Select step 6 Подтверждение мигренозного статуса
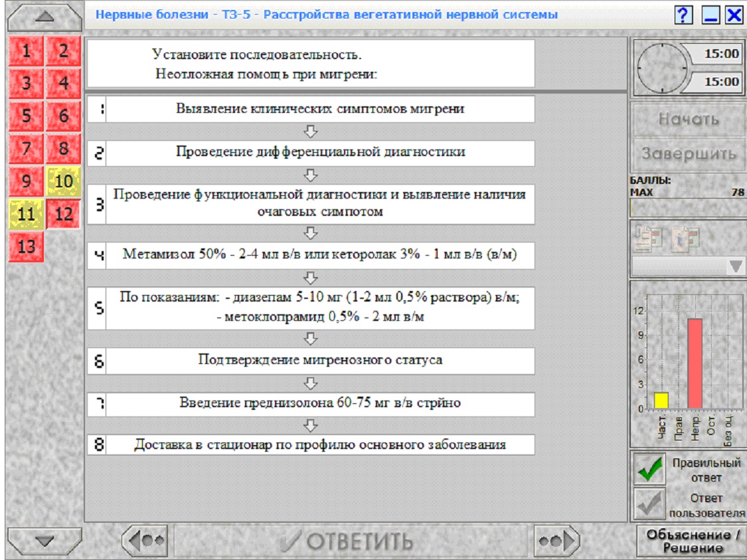The width and height of the screenshot is (747, 560). tap(311, 361)
